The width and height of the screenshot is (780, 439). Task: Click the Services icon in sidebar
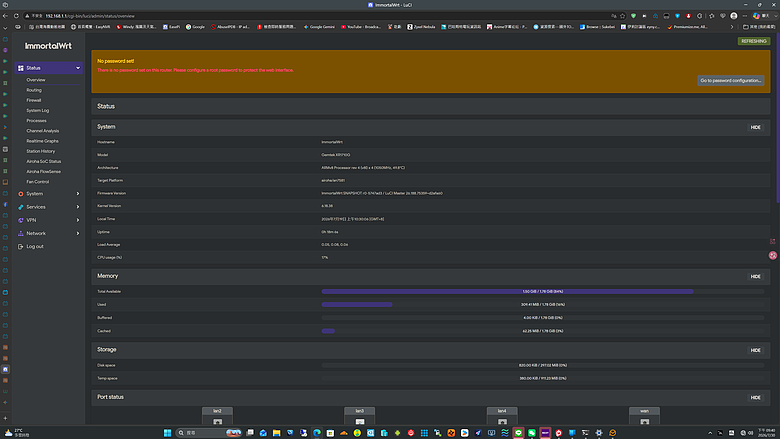(20, 207)
